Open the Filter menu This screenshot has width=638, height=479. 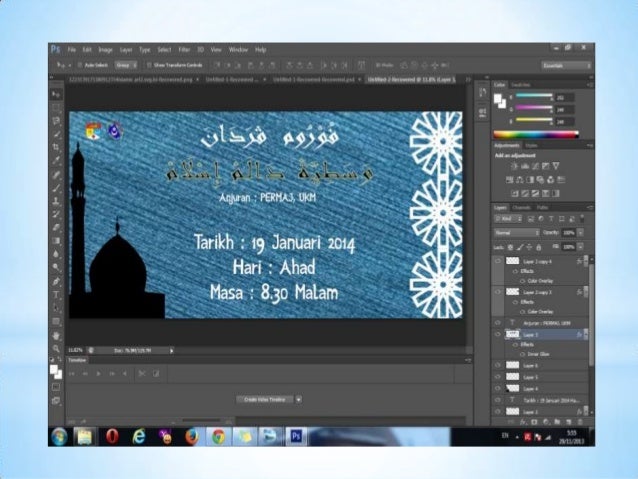pos(184,50)
